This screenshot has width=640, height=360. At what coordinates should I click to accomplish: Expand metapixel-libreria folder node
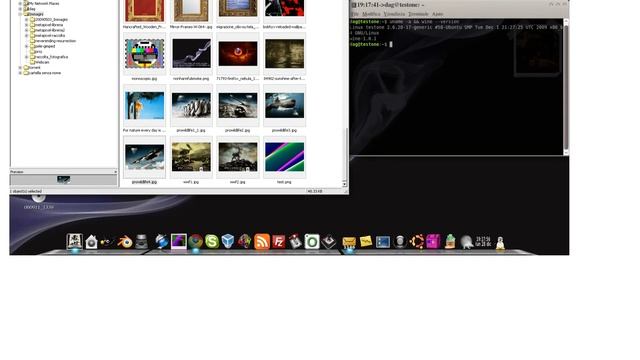coord(27,24)
